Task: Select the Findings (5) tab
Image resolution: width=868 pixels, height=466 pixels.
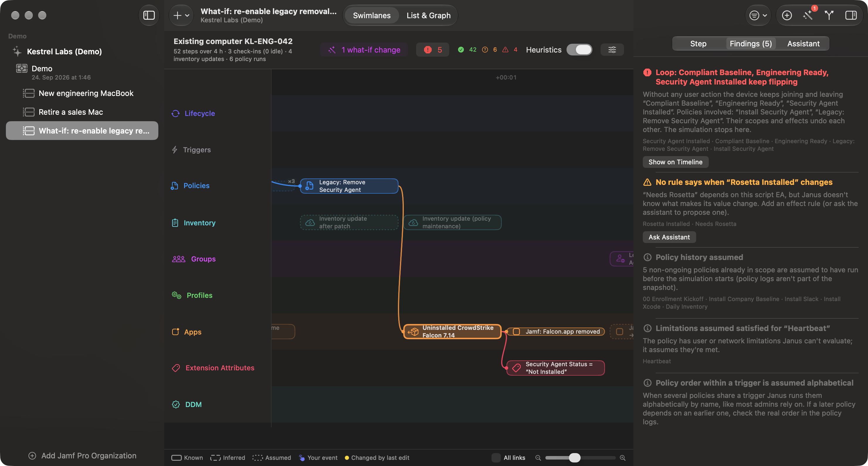Action: click(751, 43)
